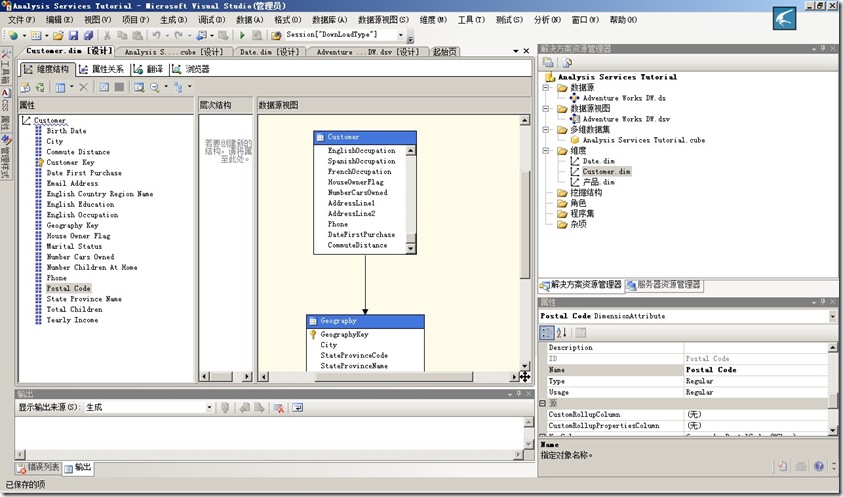Switch to the Analysis S....cube [设计] tab
This screenshot has width=843, height=497.
[173, 52]
